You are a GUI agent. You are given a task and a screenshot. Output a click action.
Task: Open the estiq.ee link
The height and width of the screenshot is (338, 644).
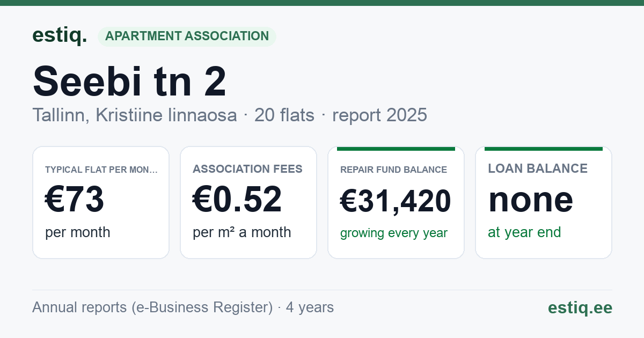pyautogui.click(x=580, y=308)
